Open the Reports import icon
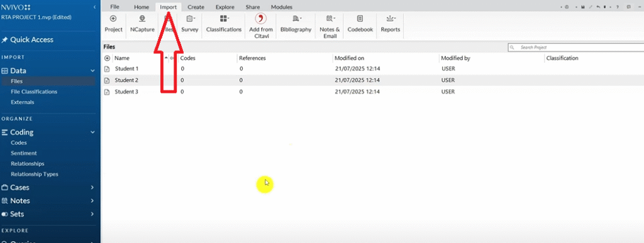Screen dimensions: 644x243 click(x=390, y=18)
